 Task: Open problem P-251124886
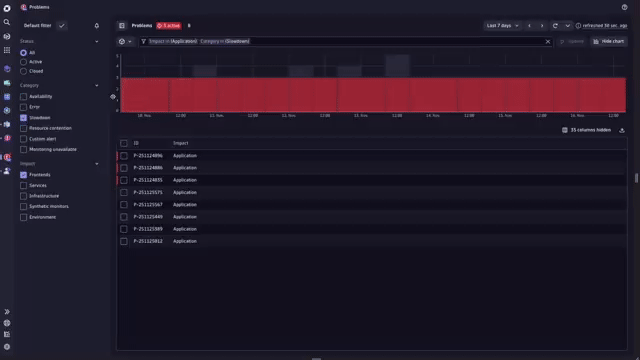[x=148, y=168]
